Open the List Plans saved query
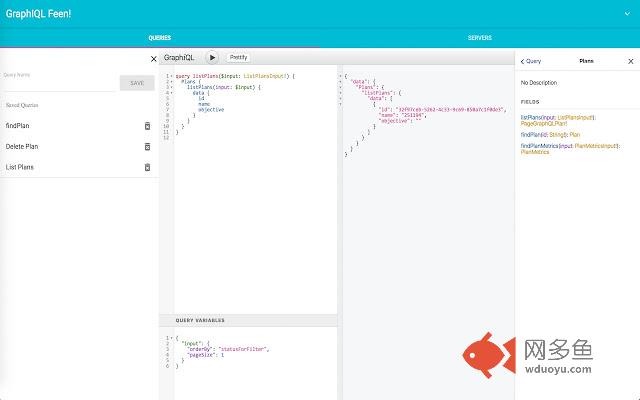This screenshot has height=400, width=640. pyautogui.click(x=20, y=167)
